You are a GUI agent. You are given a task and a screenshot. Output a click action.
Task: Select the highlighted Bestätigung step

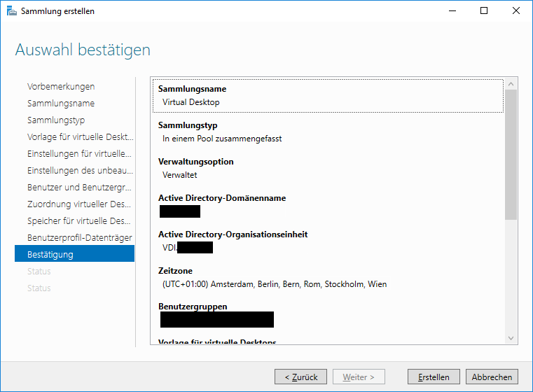tap(74, 253)
